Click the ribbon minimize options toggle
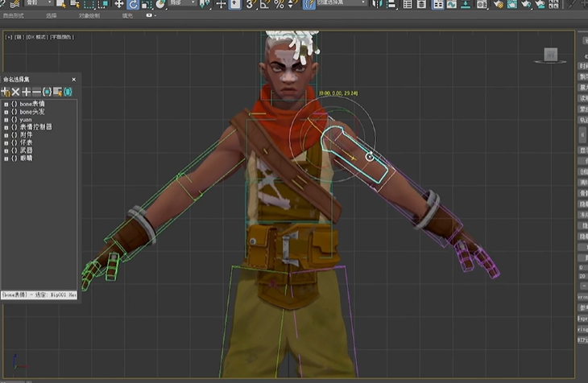 click(x=151, y=15)
